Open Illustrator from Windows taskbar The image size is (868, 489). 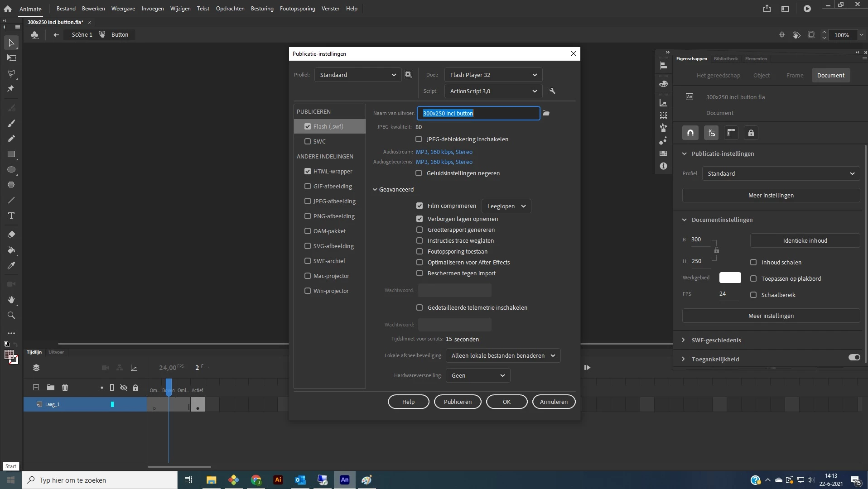(x=278, y=480)
